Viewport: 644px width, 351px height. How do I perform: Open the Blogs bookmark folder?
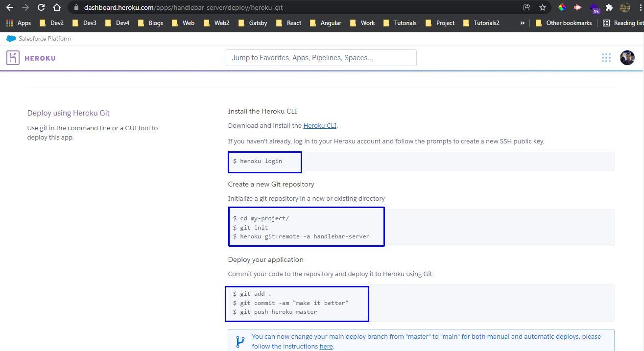151,23
